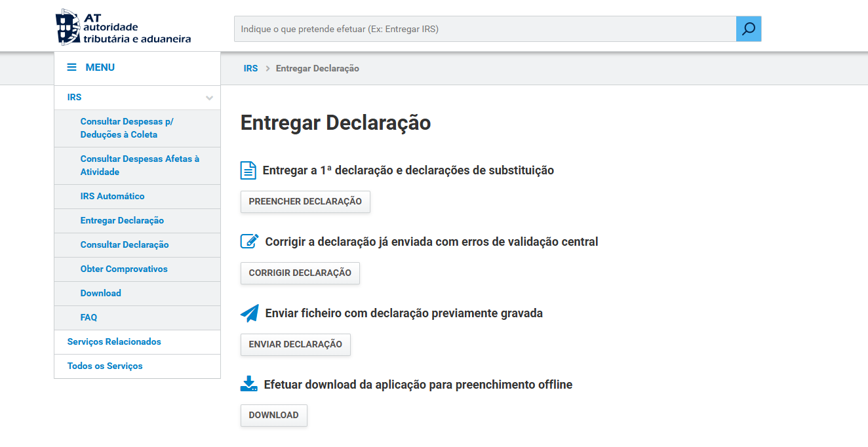Focus the search field 'Indique o que pretende efetuar'

[484, 29]
